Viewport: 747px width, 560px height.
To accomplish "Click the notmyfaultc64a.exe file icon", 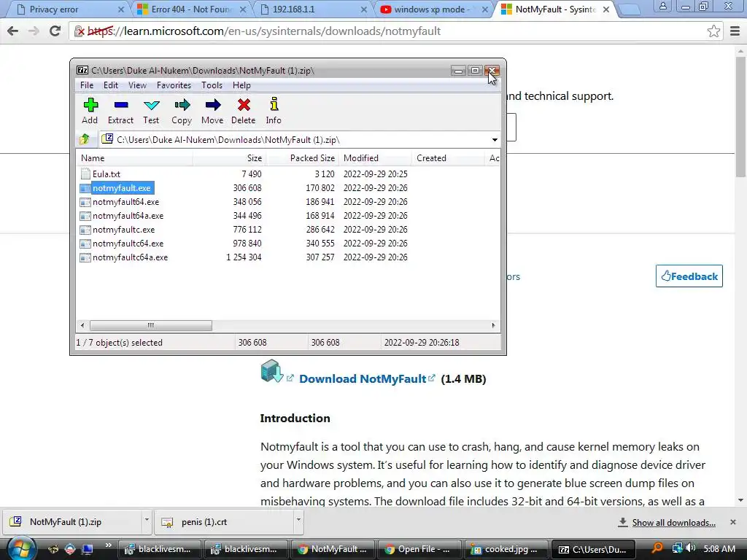I will tap(85, 257).
